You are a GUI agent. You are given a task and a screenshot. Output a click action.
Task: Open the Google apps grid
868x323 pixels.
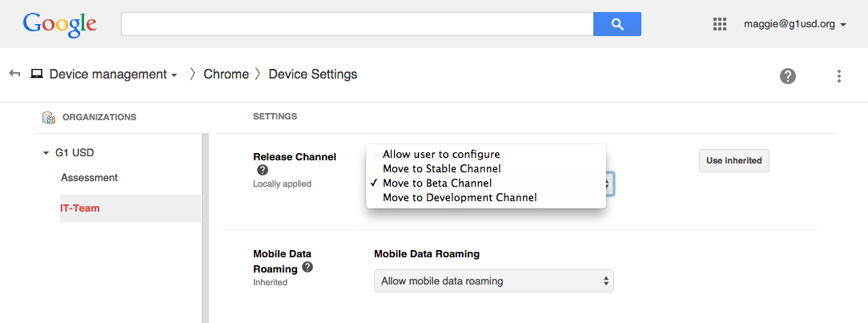point(719,25)
